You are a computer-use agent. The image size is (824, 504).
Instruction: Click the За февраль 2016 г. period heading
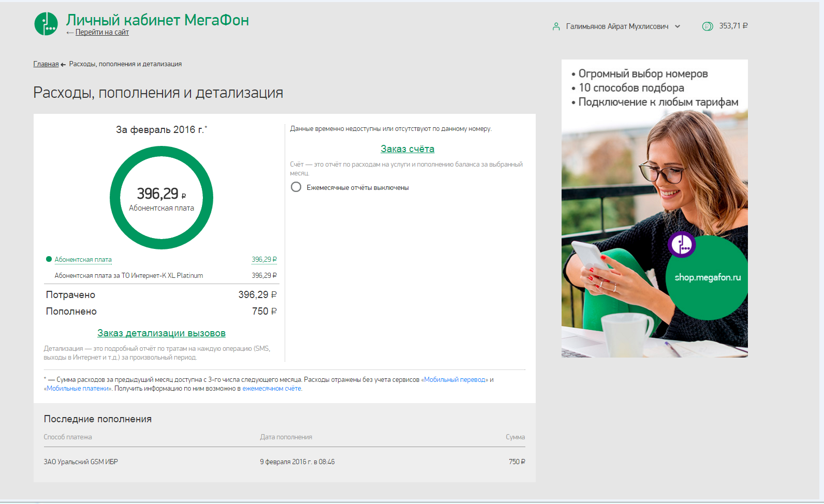point(161,130)
